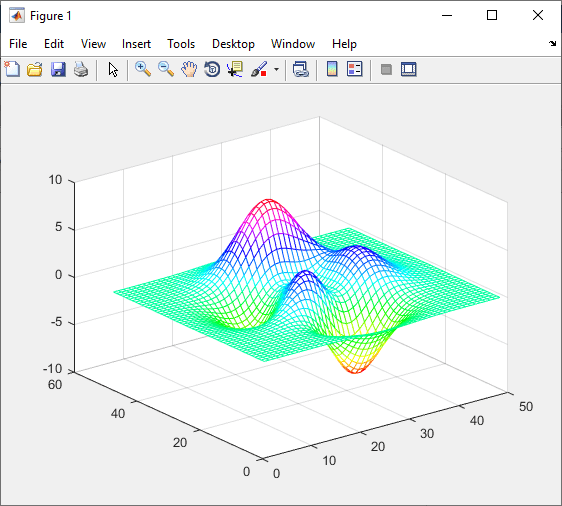Screen dimensions: 562x506
Task: Click the axis tick label 60
Action: coord(55,385)
